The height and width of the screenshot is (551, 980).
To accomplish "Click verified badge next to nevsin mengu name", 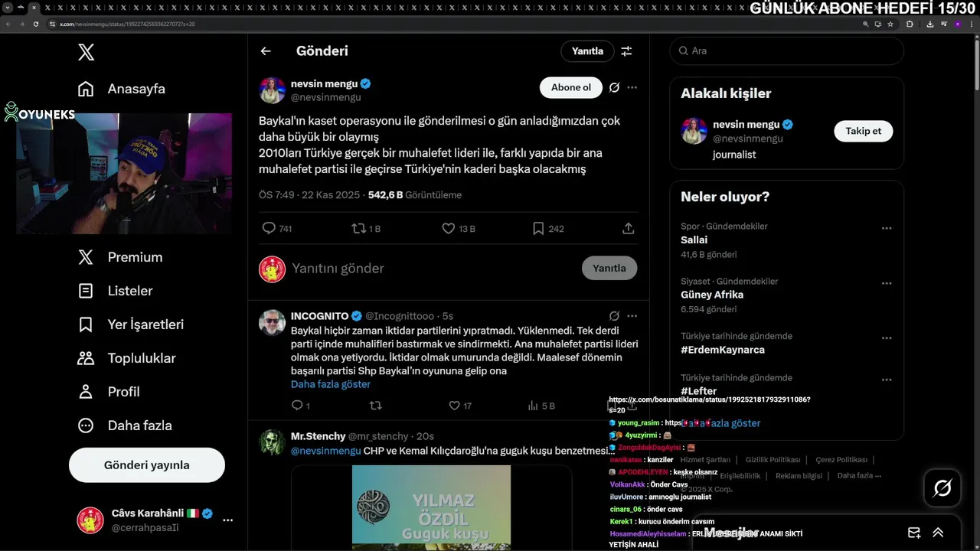I will pyautogui.click(x=367, y=84).
